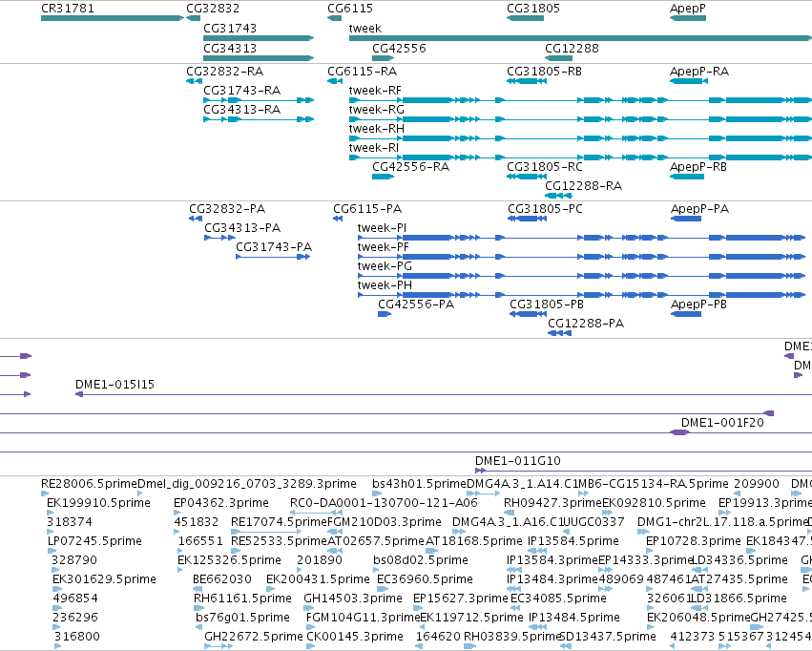Select the tweek gene bar

580,38
